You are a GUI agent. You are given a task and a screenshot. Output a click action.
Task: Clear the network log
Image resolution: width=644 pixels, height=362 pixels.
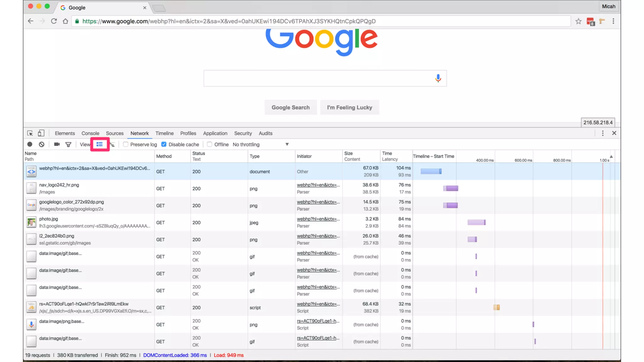pos(42,144)
